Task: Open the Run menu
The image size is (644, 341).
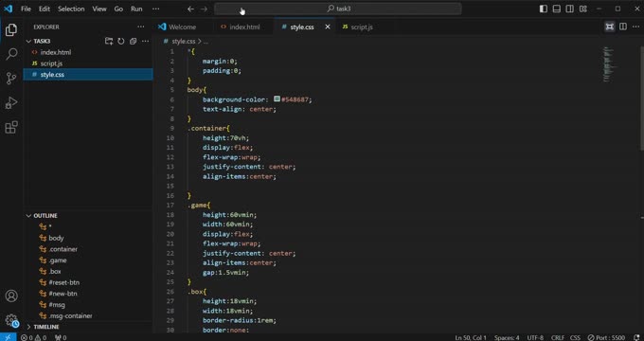Action: (x=136, y=9)
